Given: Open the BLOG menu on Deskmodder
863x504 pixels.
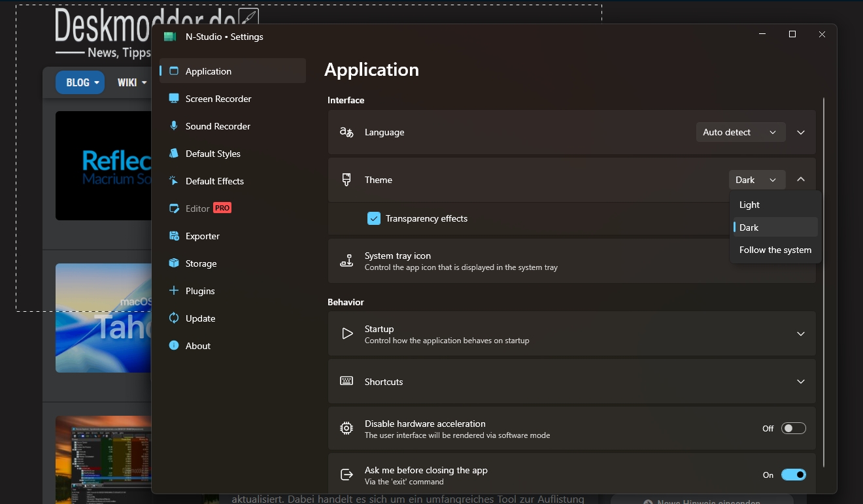Looking at the screenshot, I should pyautogui.click(x=80, y=82).
